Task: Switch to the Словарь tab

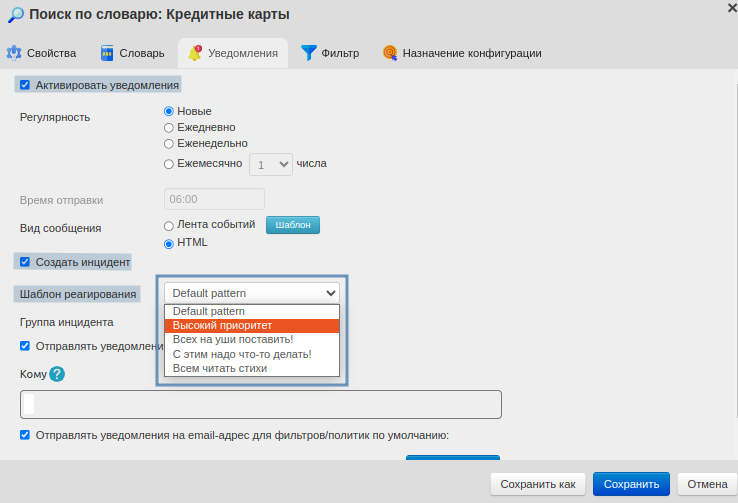Action: point(133,53)
